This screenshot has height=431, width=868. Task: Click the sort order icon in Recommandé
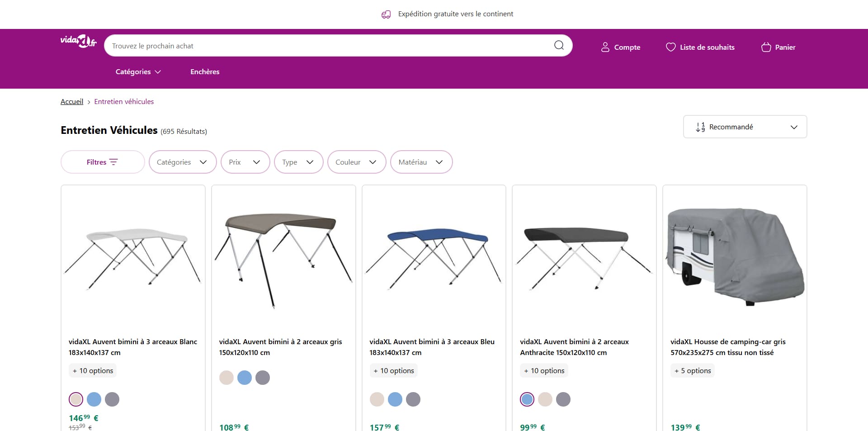click(x=700, y=127)
